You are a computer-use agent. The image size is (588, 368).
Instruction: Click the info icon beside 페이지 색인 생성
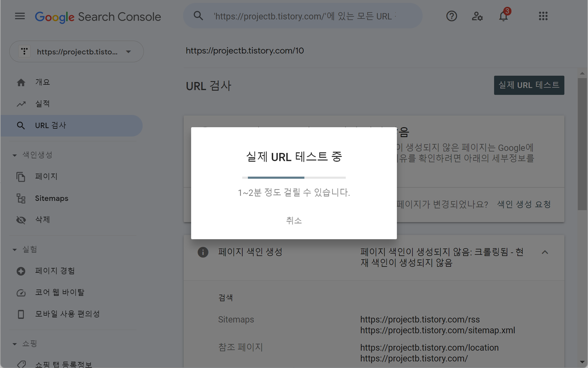coord(203,252)
